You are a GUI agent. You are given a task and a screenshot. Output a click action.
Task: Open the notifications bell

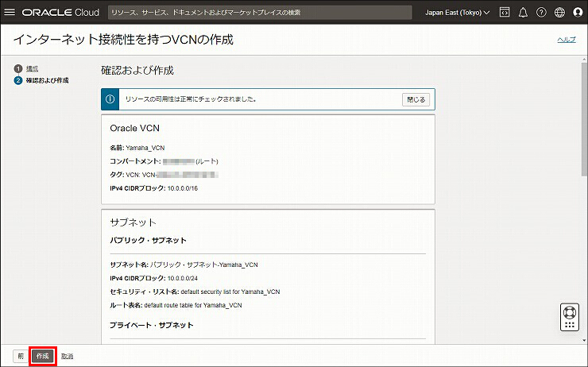[x=523, y=13]
